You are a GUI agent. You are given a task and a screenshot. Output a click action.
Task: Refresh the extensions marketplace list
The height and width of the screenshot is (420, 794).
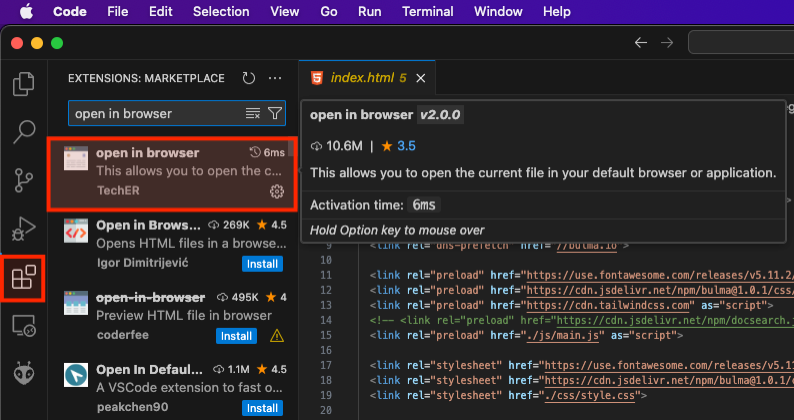point(249,78)
